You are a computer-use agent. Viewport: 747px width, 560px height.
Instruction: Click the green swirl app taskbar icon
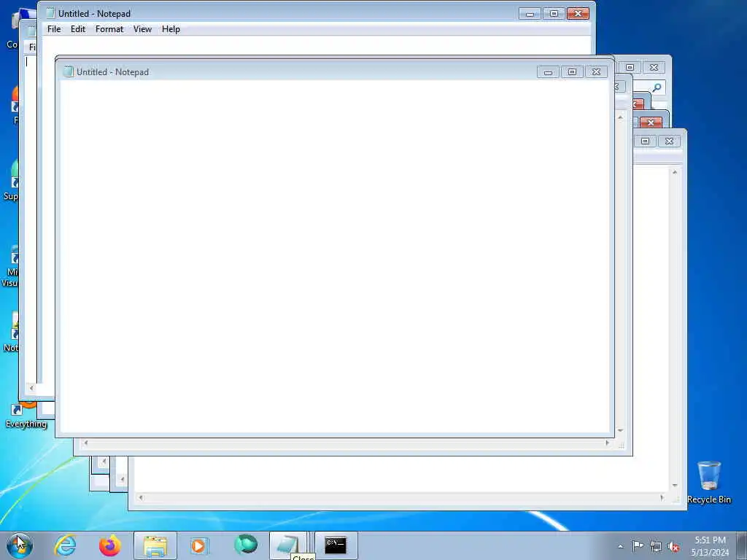tap(245, 544)
